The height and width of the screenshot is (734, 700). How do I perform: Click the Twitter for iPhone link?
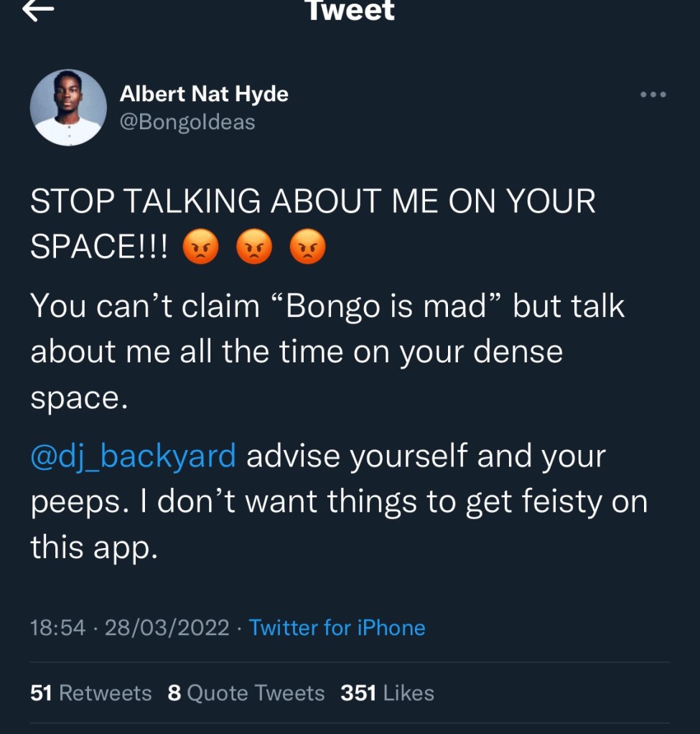point(337,628)
